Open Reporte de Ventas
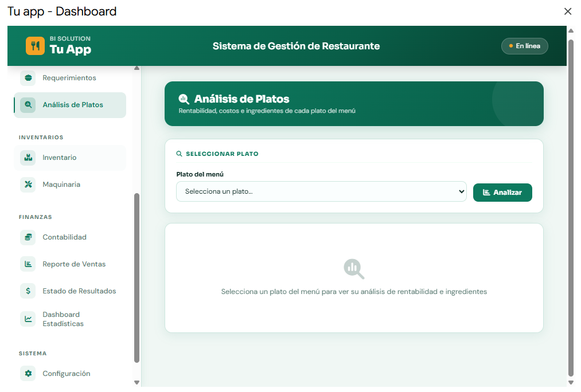The height and width of the screenshot is (392, 581). pyautogui.click(x=70, y=264)
